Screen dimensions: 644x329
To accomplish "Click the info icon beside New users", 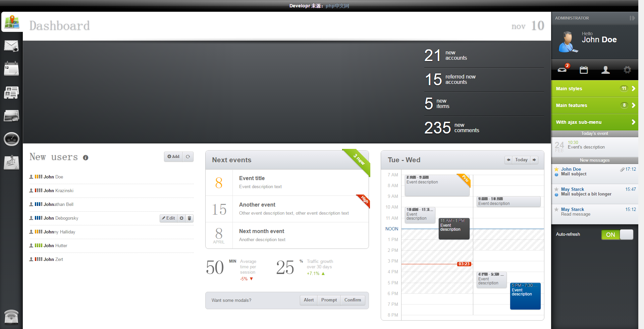I will pos(86,158).
